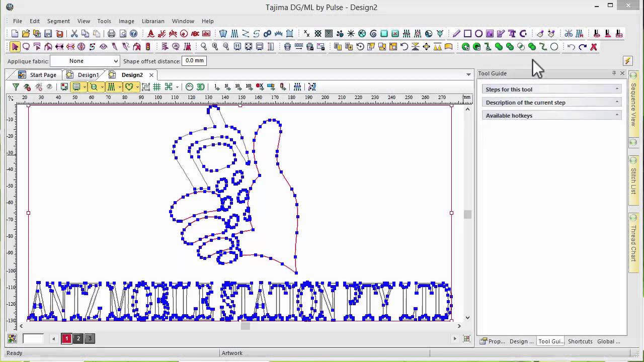Click the vertical scrollbar thumb of the canvas
The height and width of the screenshot is (362, 644).
click(467, 215)
